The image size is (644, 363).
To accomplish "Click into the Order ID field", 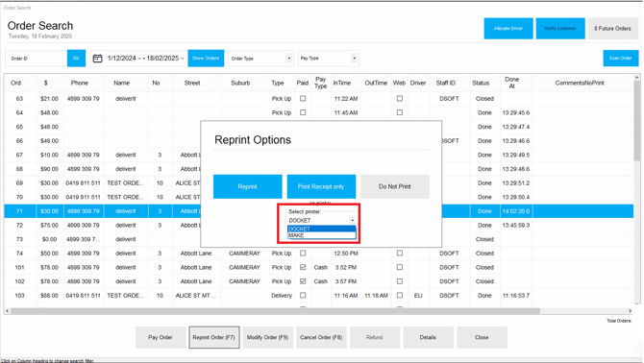I will click(37, 59).
